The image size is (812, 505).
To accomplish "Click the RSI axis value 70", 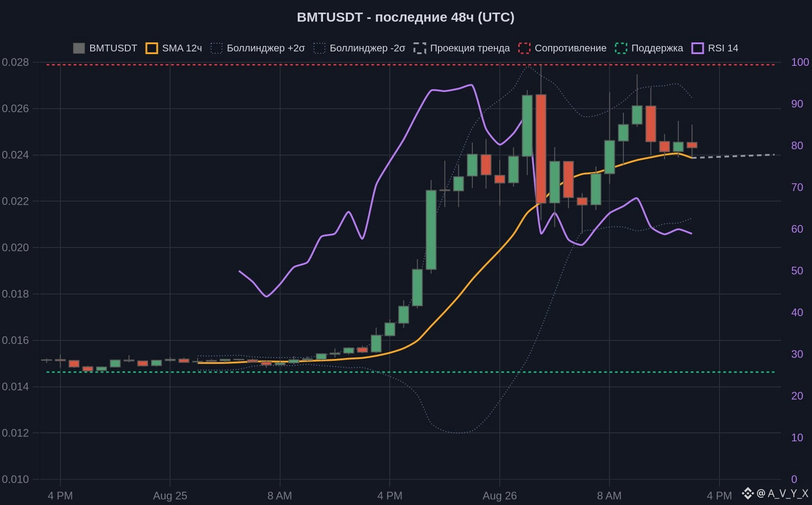I will click(x=797, y=187).
